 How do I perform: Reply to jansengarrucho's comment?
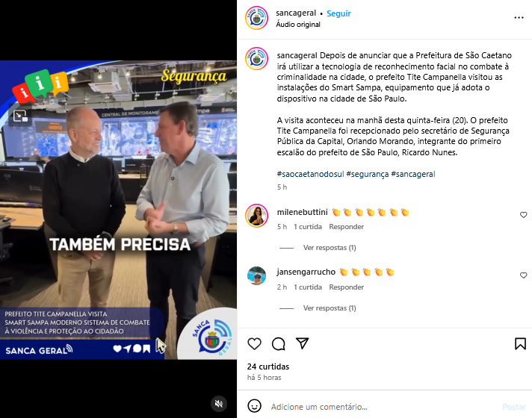click(346, 287)
